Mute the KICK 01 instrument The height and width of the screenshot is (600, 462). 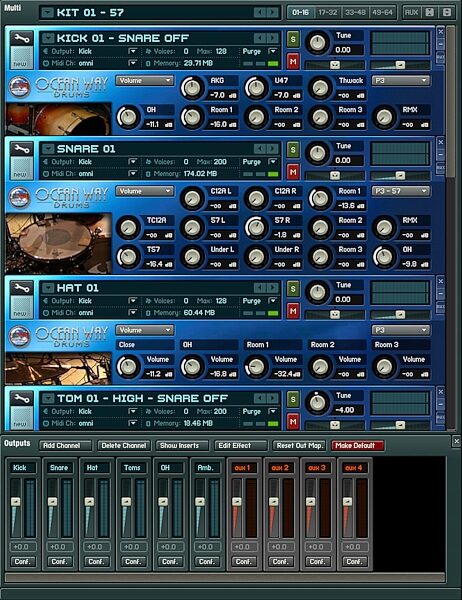point(293,61)
